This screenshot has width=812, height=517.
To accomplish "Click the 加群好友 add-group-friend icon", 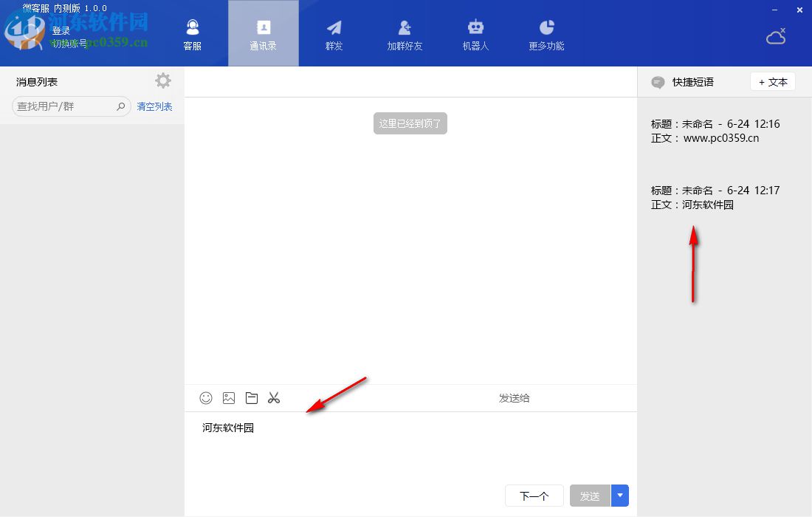I will click(405, 33).
